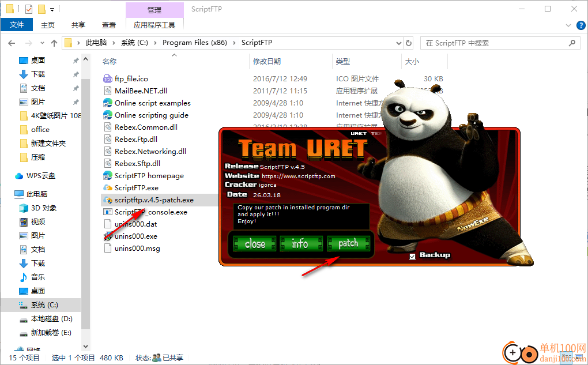
Task: Open 3D 对象 in navigation pane
Action: click(44, 208)
